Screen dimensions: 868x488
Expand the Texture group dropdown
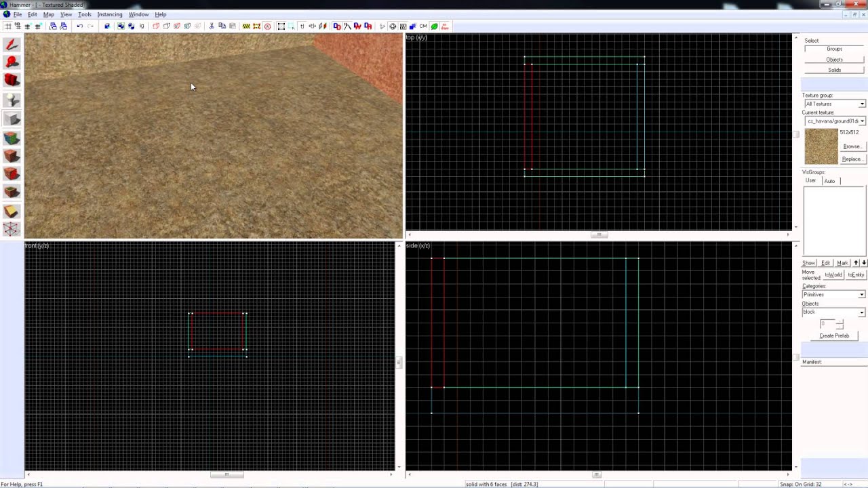pos(862,104)
